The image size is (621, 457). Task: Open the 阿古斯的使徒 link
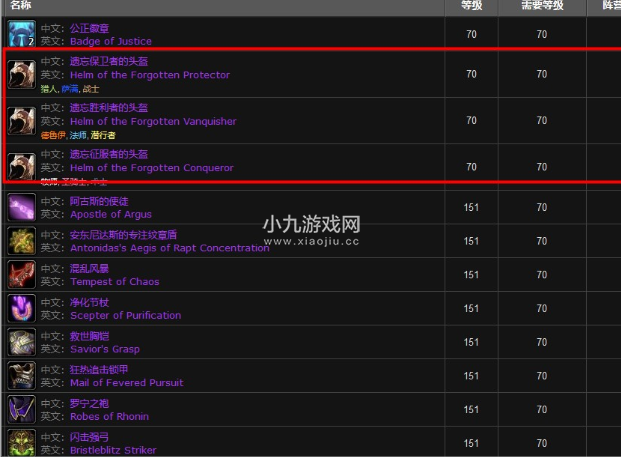coord(99,201)
